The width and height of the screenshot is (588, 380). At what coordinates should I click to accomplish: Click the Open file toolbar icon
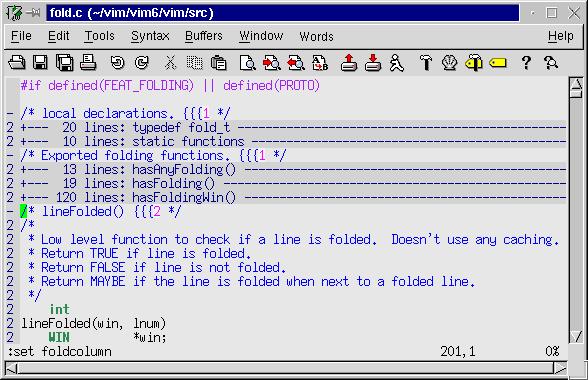click(17, 63)
